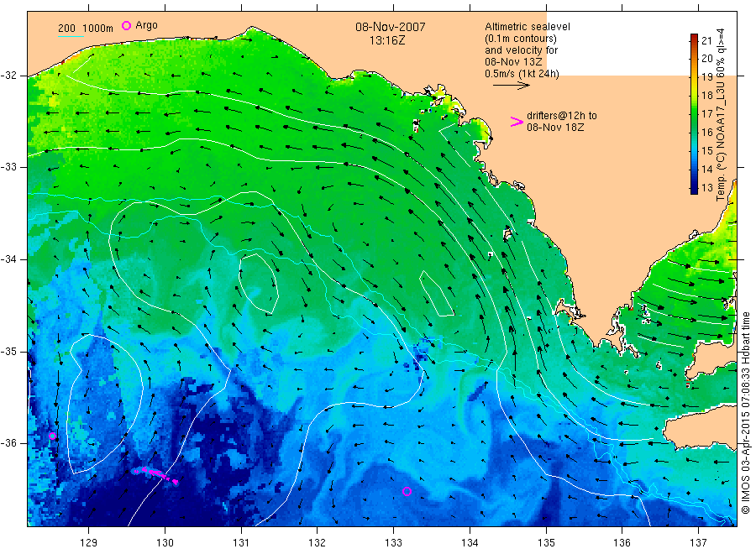
Task: Click the latitude axis label -34
Action: pos(8,259)
